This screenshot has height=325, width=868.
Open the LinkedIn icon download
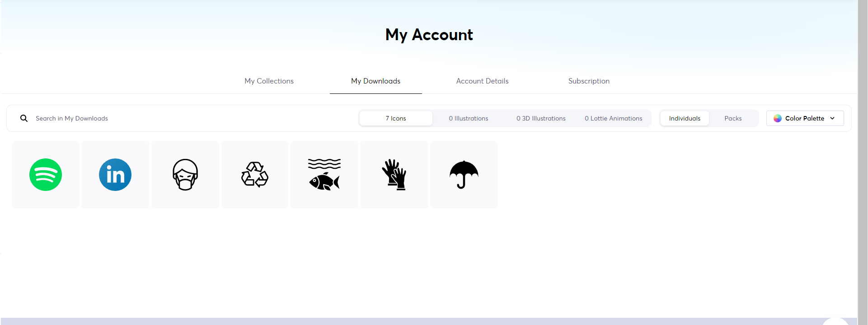[x=115, y=175]
